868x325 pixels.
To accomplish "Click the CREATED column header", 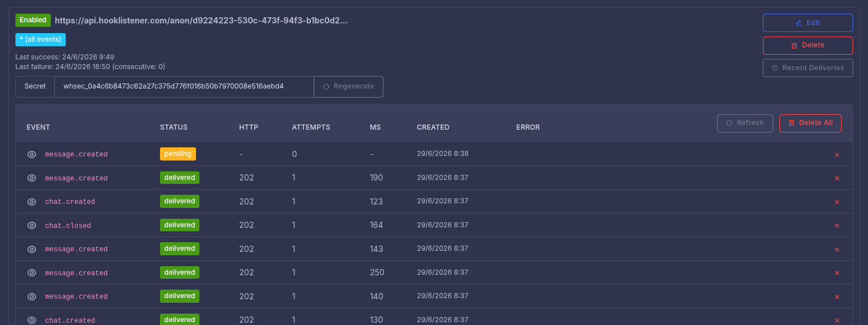I will click(433, 127).
